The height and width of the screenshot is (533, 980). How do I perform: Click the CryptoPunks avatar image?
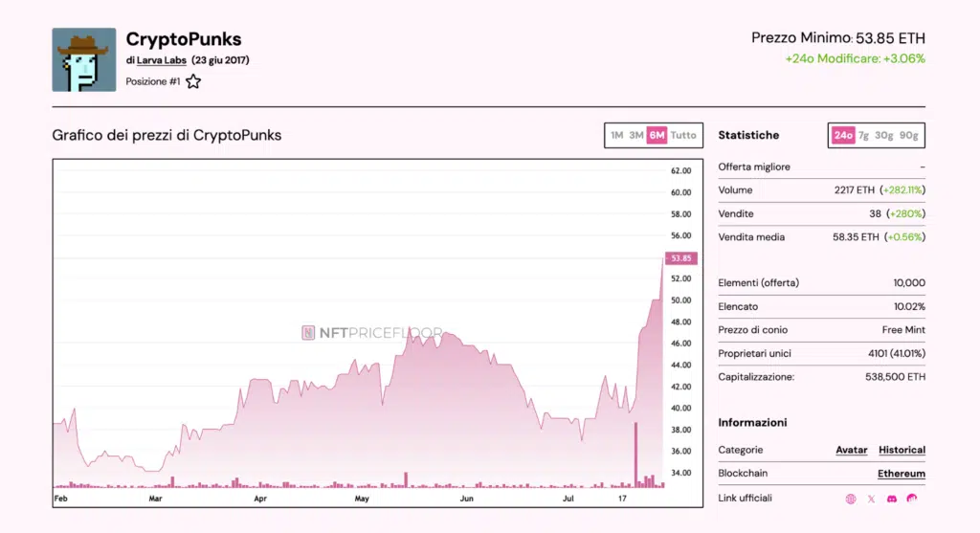[x=84, y=59]
